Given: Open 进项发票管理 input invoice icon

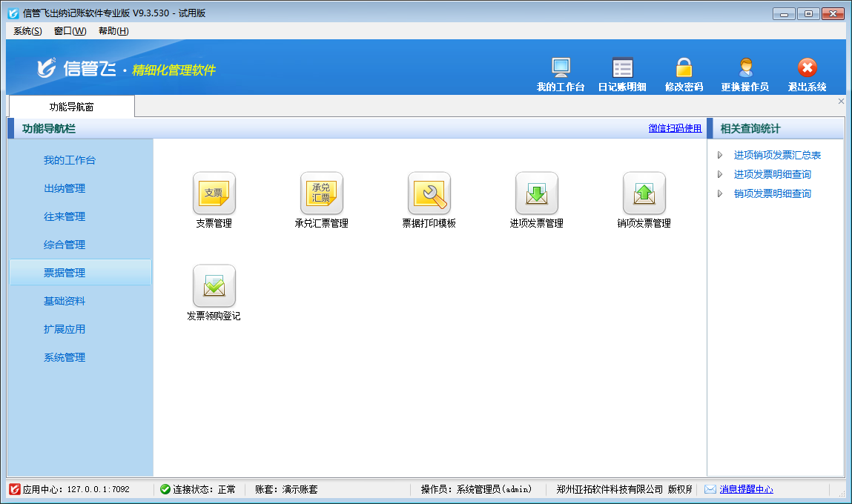Looking at the screenshot, I should 536,193.
